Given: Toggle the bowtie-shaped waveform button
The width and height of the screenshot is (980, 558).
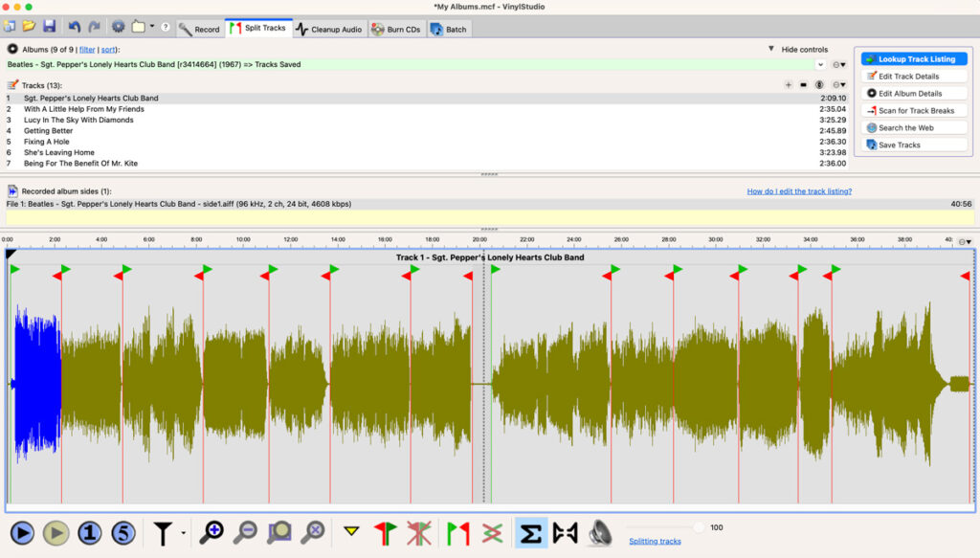Looking at the screenshot, I should click(x=566, y=532).
